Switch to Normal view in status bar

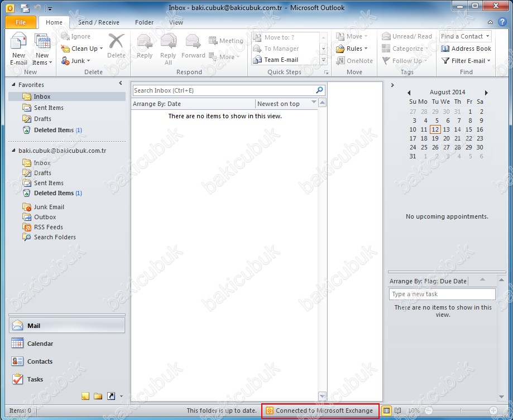click(x=387, y=411)
